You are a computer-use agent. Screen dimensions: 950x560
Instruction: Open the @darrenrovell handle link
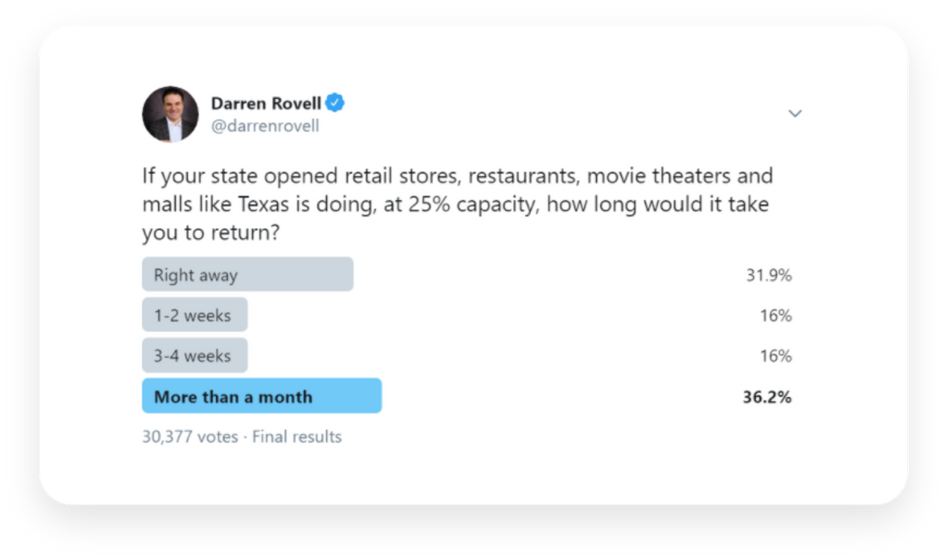point(265,126)
